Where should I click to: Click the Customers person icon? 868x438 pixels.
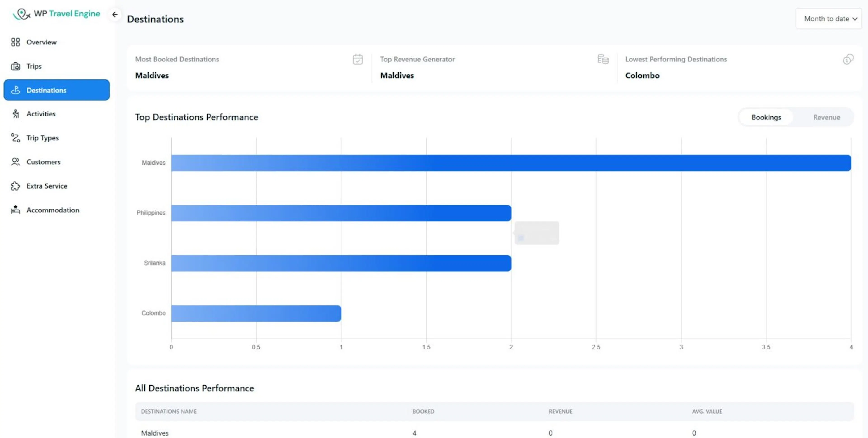(x=16, y=162)
